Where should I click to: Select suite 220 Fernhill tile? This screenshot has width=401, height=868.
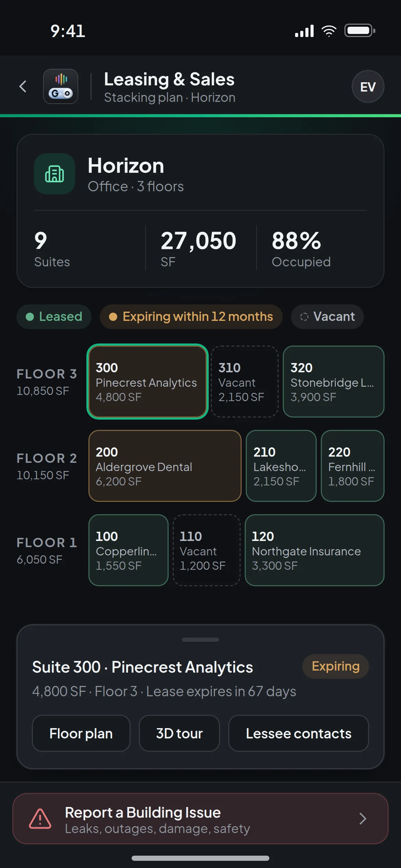352,466
